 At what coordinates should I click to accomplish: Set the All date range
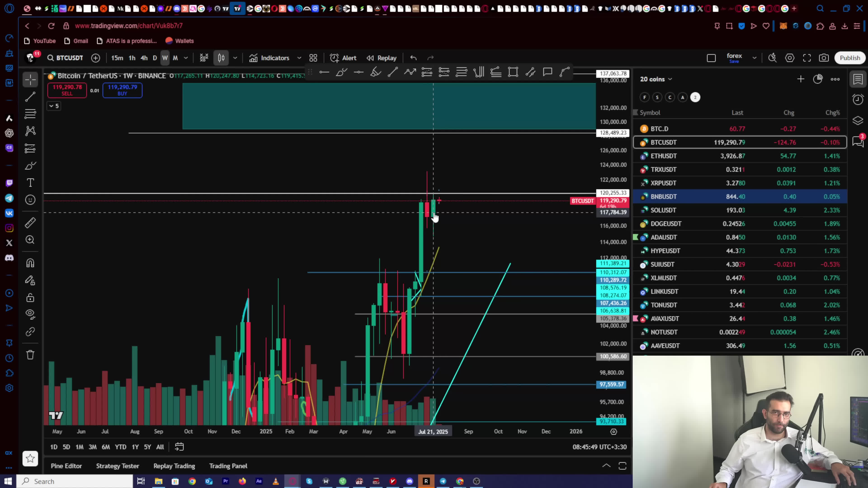point(160,447)
